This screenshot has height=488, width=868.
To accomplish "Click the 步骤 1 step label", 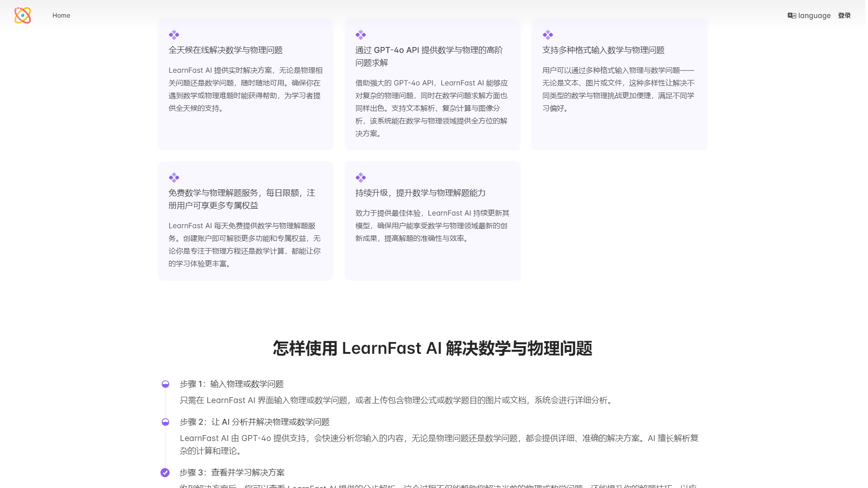I will 231,385.
